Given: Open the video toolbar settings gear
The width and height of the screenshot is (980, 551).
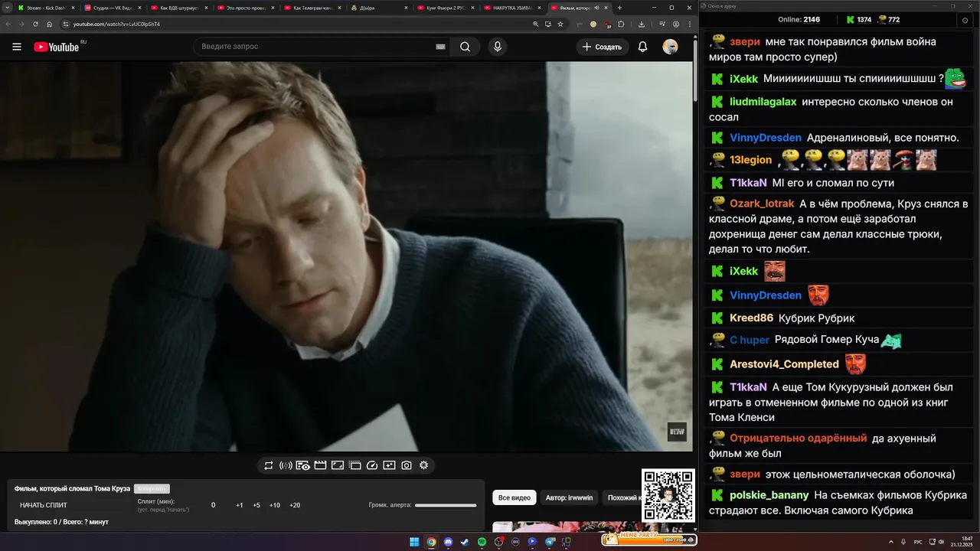Looking at the screenshot, I should point(423,465).
